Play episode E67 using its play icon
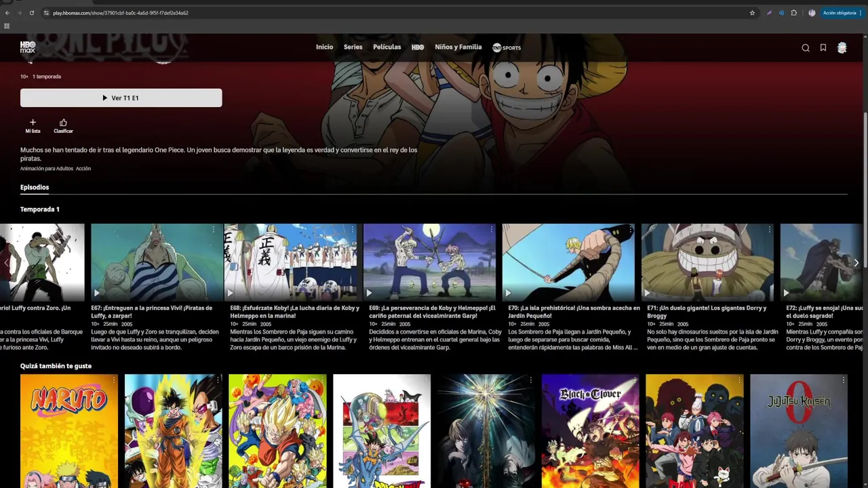 tap(97, 293)
